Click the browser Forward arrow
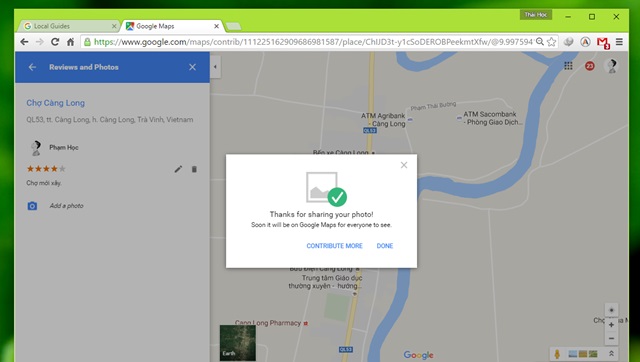 click(39, 42)
